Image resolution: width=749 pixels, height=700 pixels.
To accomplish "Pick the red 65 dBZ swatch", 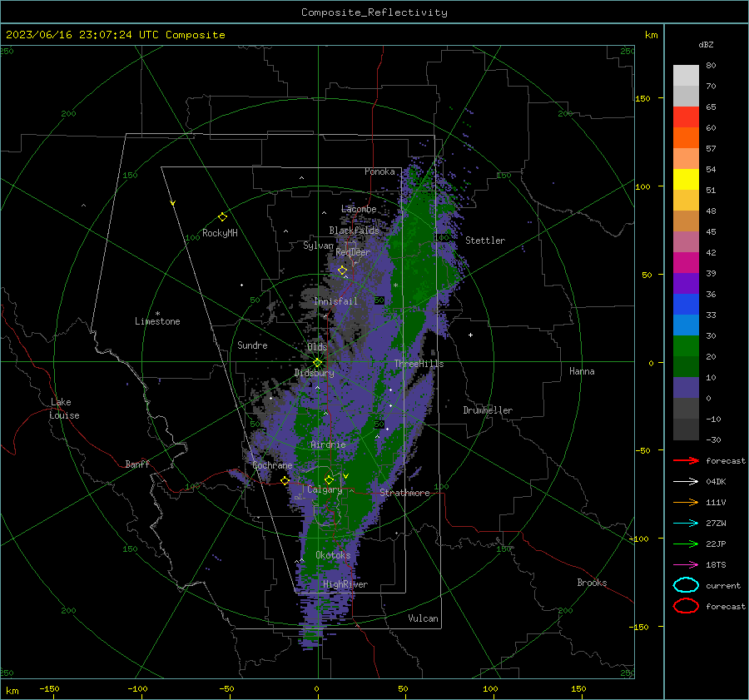I will pos(686,117).
